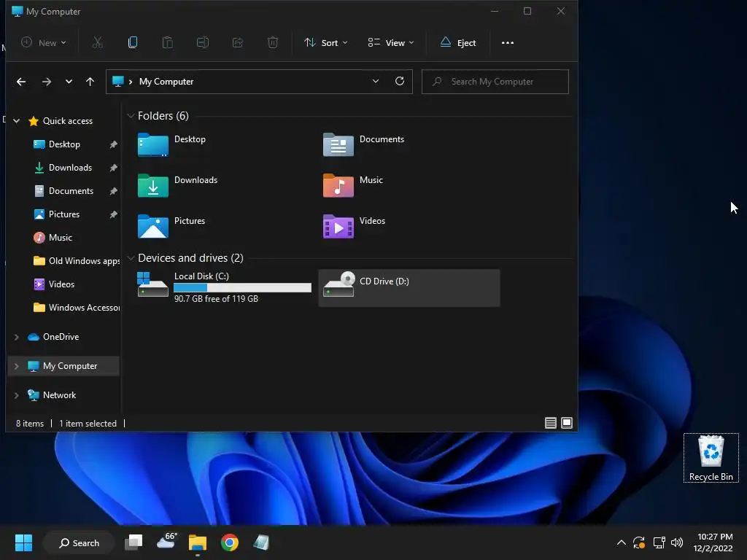
Task: Select Downloads in Quick access
Action: click(70, 168)
